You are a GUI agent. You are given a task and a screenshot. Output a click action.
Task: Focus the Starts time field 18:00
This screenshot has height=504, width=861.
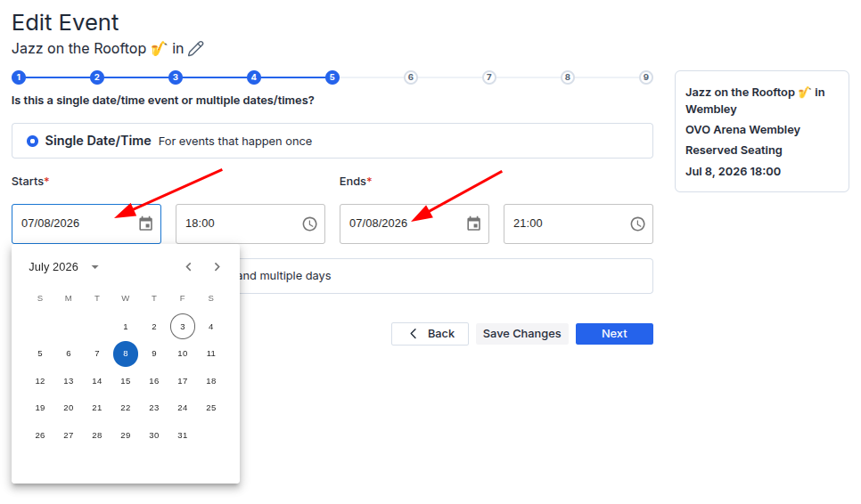250,224
